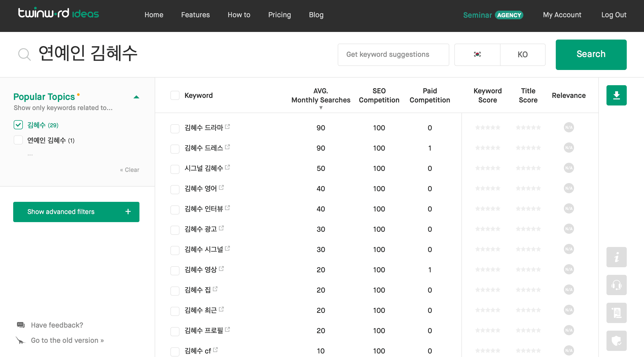The image size is (644, 357).
Task: Click the Korean flag country selector
Action: pyautogui.click(x=477, y=54)
